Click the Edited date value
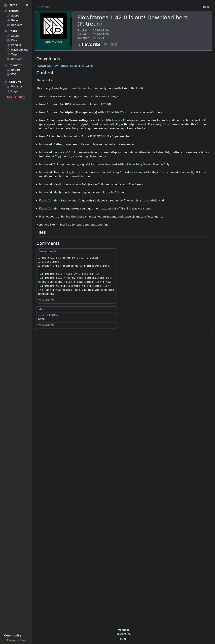The height and width of the screenshot is (644, 215). click(101, 34)
